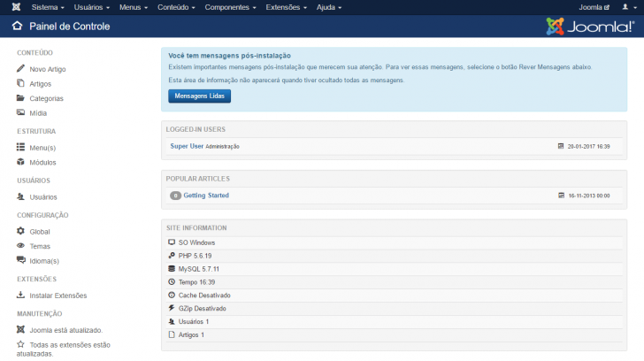
Task: Click the Joomla! brand logo at top right
Action: click(590, 27)
